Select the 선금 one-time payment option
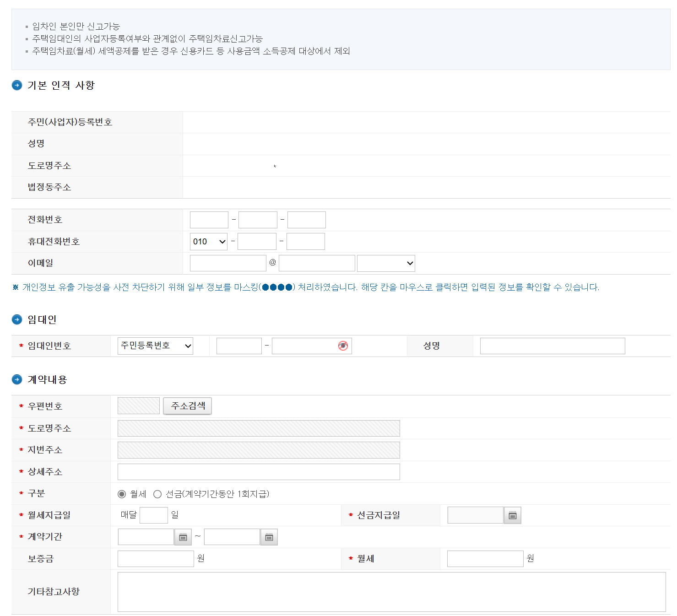The width and height of the screenshot is (677, 616). point(157,494)
